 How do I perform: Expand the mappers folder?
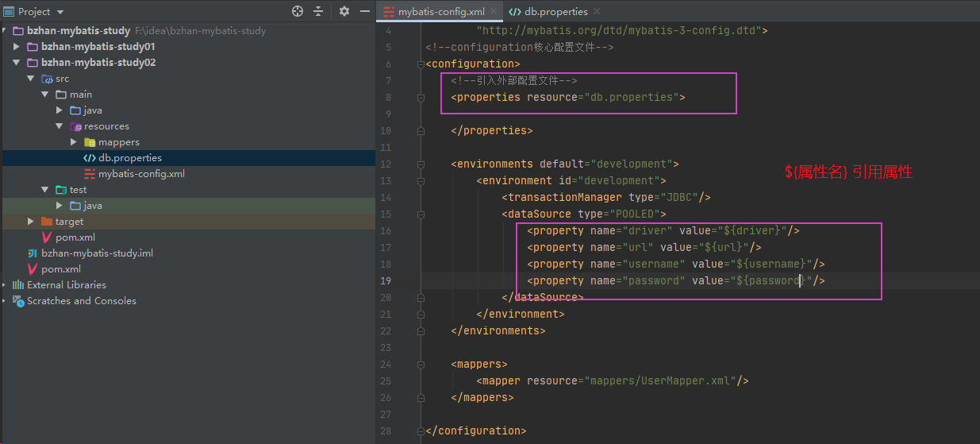[x=74, y=142]
